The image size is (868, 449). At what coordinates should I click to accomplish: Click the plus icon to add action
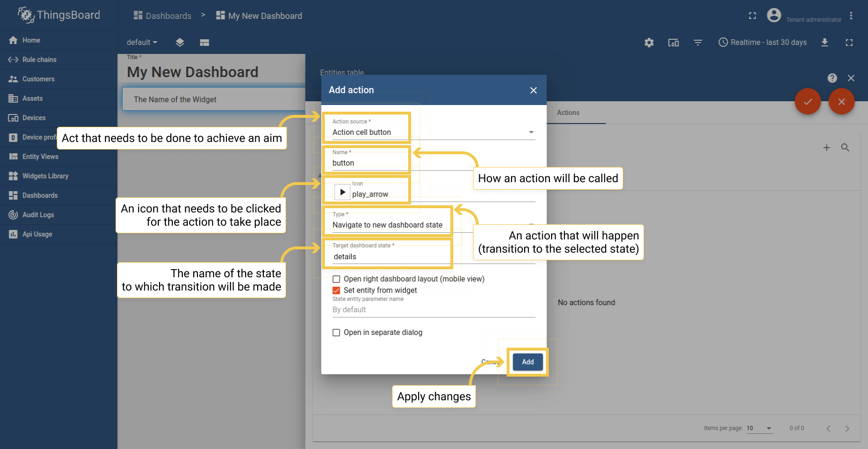point(826,148)
